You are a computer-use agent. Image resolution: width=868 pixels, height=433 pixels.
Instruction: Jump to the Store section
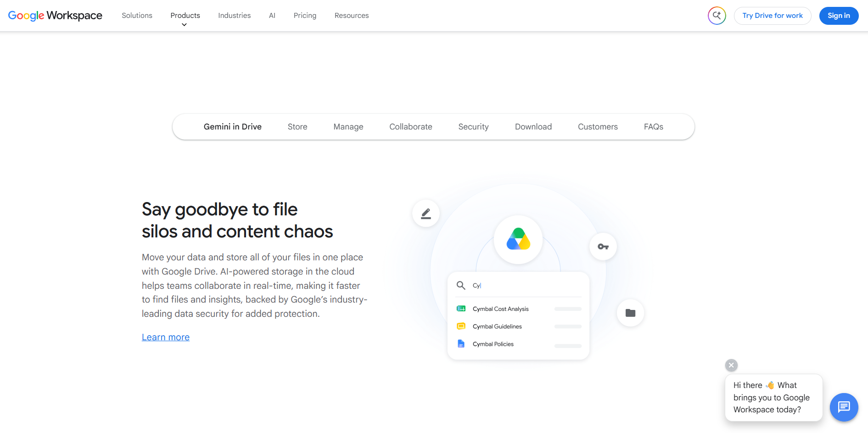[x=297, y=127]
